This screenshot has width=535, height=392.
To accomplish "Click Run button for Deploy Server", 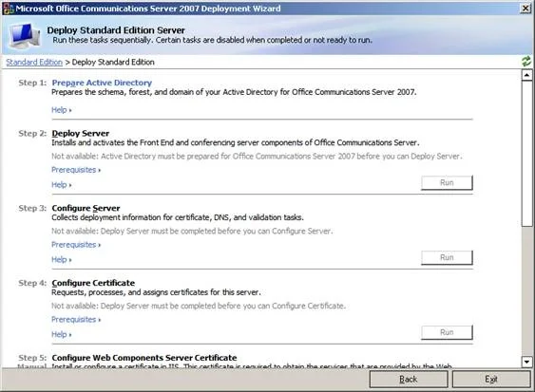I will pos(447,182).
